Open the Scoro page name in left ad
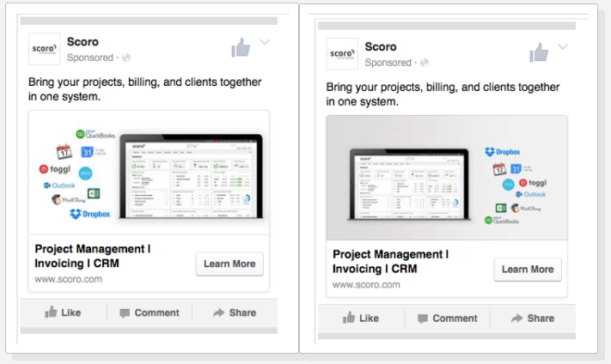The image size is (611, 364). click(83, 41)
